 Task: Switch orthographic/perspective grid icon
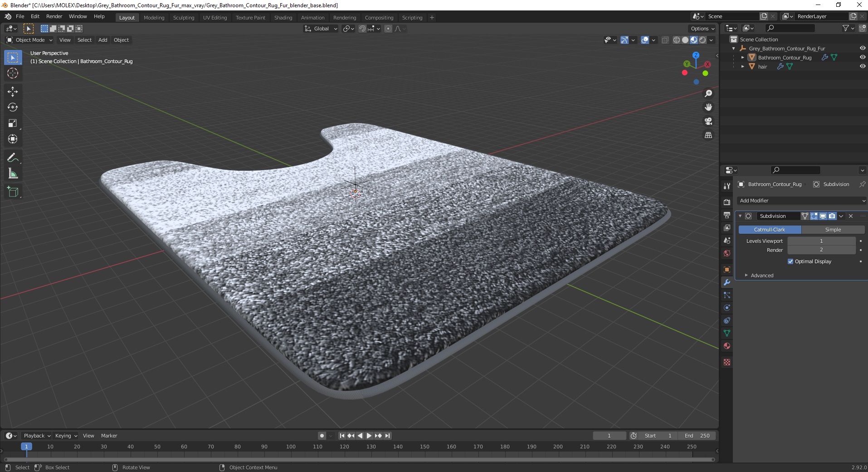[x=708, y=135]
